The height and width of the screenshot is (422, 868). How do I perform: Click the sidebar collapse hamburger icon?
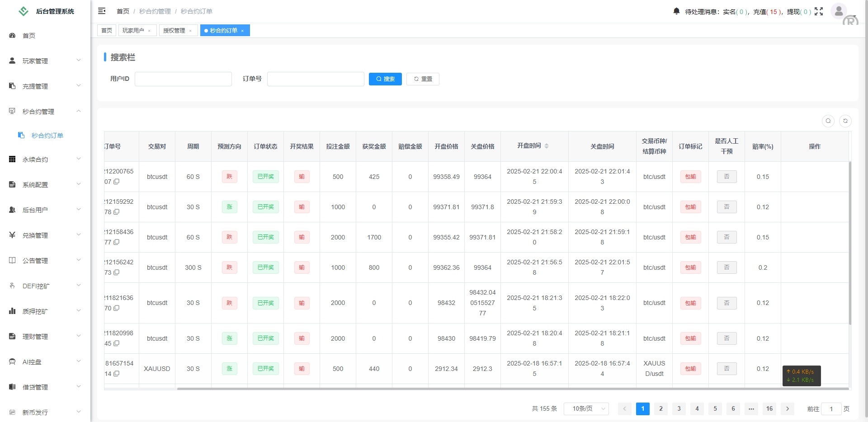(x=102, y=11)
